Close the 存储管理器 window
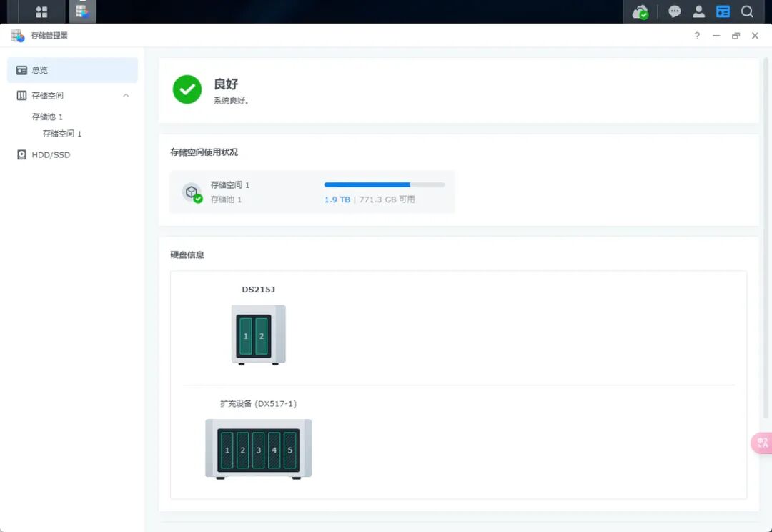This screenshot has width=772, height=532. click(755, 36)
